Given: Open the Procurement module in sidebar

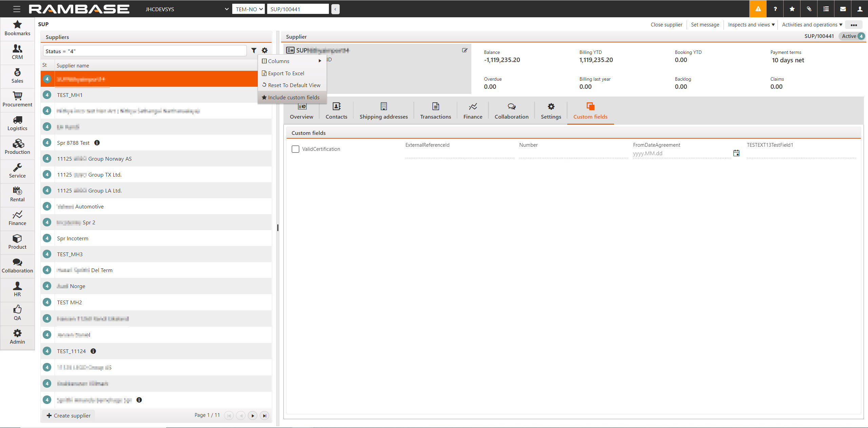Looking at the screenshot, I should pyautogui.click(x=17, y=100).
